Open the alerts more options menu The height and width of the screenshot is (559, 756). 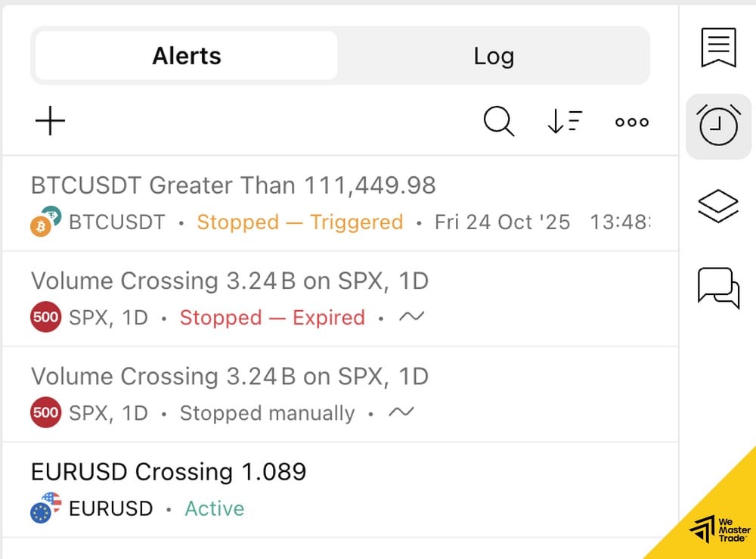(631, 121)
